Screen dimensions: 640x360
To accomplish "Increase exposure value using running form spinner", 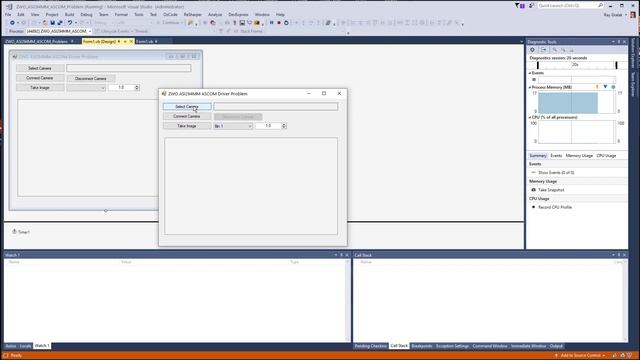I will (x=284, y=124).
